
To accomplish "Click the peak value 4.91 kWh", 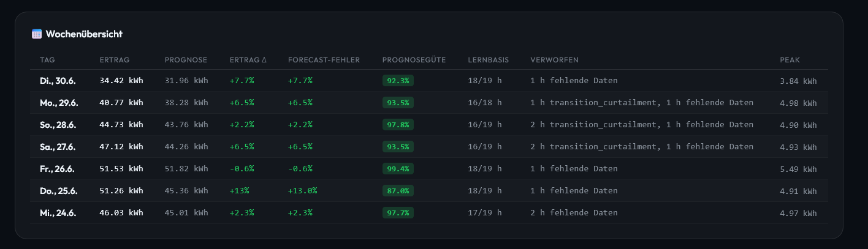I will 798,191.
